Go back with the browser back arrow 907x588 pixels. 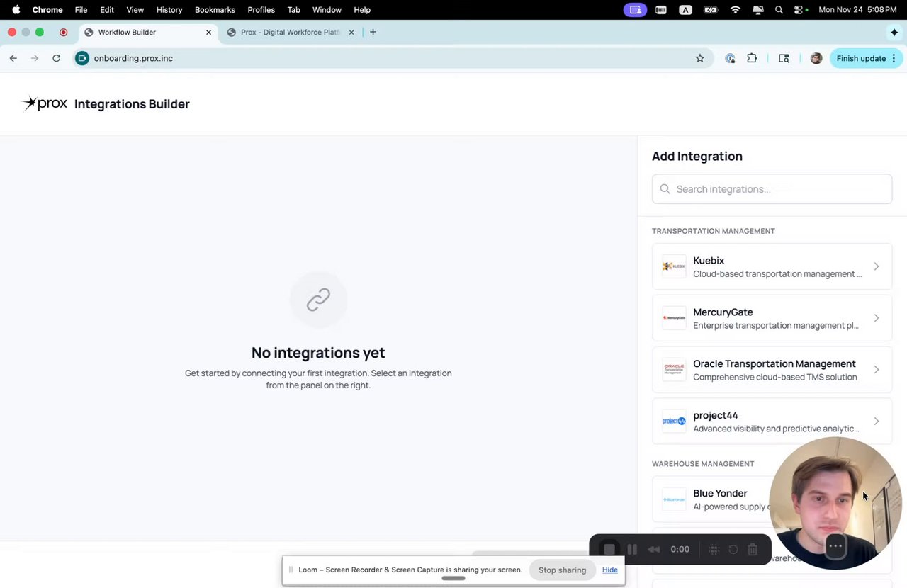coord(13,58)
